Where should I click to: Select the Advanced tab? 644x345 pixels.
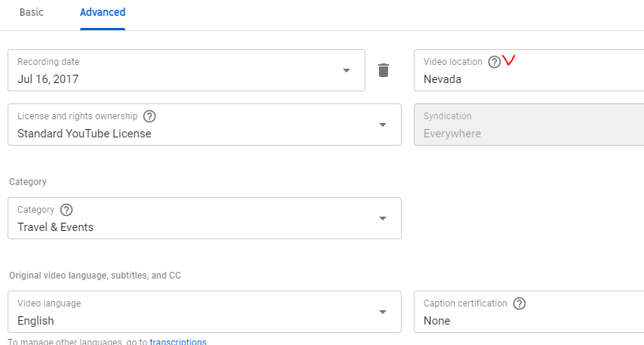tap(103, 12)
